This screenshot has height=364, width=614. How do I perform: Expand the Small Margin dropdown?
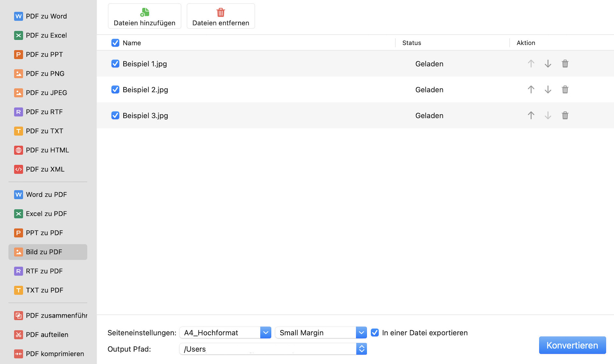pos(361,333)
